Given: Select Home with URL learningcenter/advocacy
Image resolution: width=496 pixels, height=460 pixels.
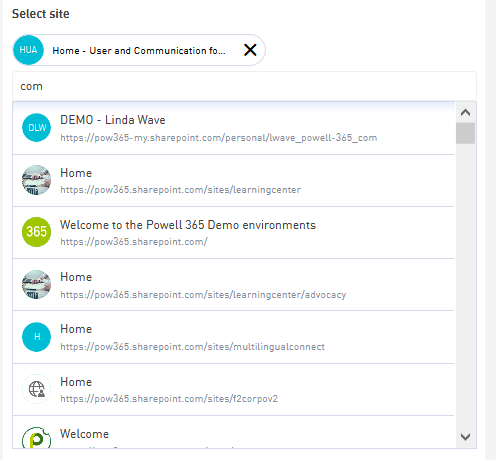Looking at the screenshot, I should [x=233, y=285].
